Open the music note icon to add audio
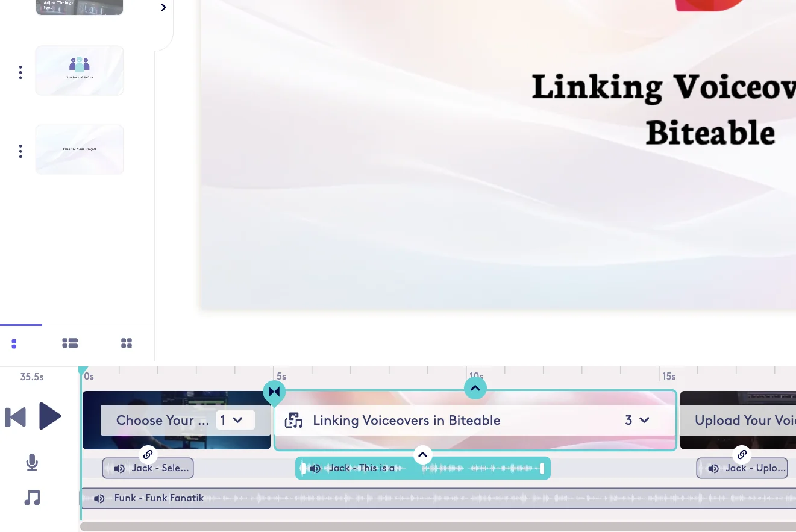796x532 pixels. click(x=32, y=497)
